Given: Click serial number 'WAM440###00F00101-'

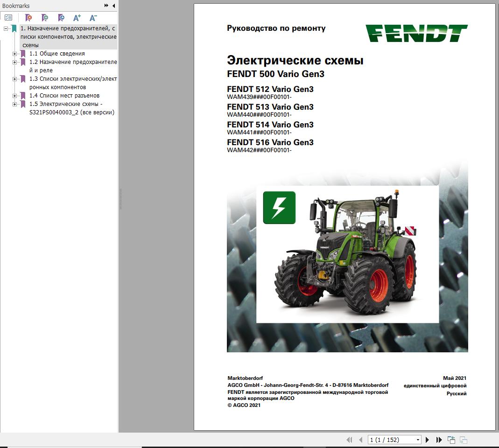Looking at the screenshot, I should [259, 115].
